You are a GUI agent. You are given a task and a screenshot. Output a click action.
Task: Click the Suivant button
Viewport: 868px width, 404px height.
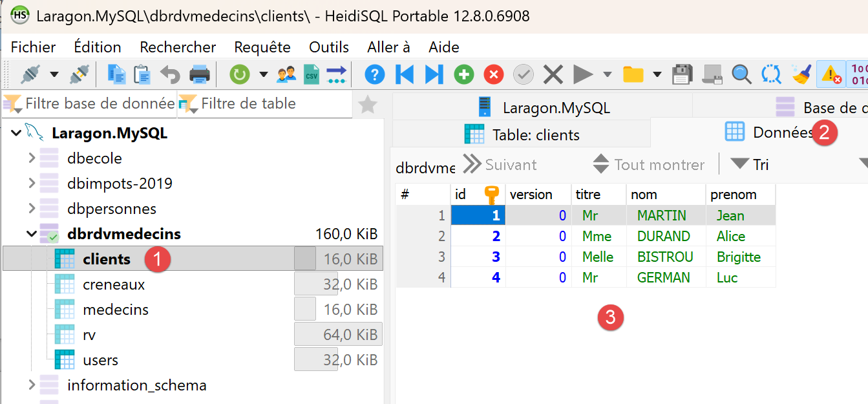coord(500,165)
